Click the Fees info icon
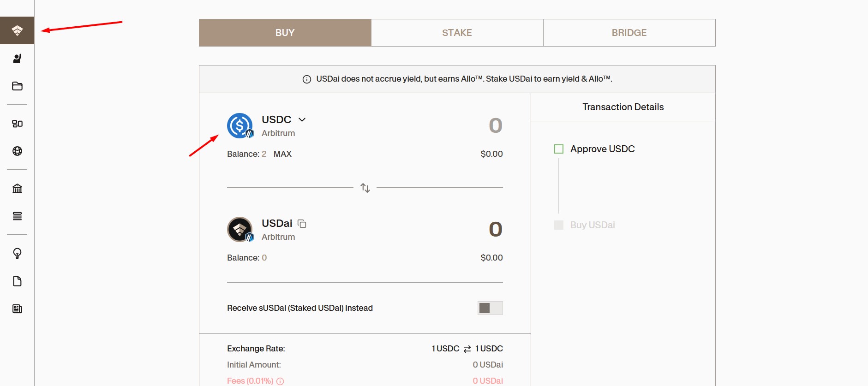Screen dimensions: 868x386 coord(280,381)
